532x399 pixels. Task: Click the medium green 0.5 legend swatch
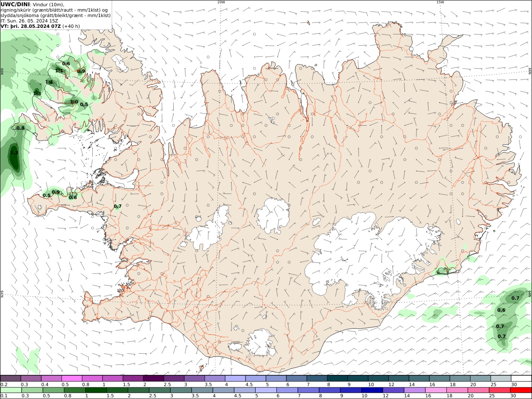pos(53,390)
